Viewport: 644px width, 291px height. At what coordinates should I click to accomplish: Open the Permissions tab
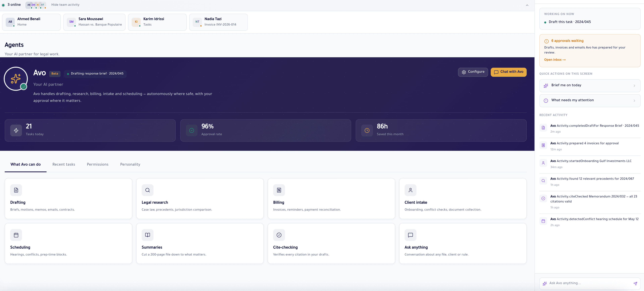click(x=97, y=164)
